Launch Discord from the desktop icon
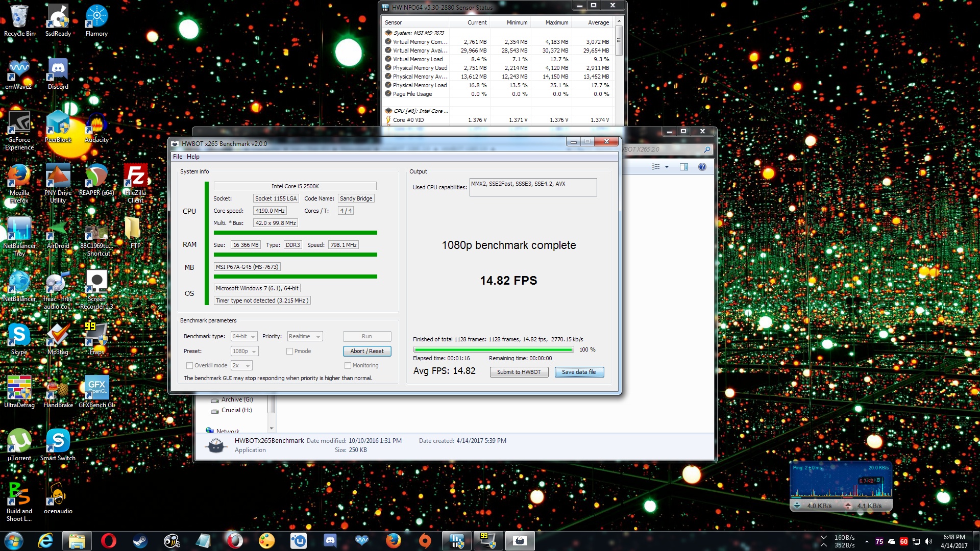This screenshot has height=551, width=980. 58,74
